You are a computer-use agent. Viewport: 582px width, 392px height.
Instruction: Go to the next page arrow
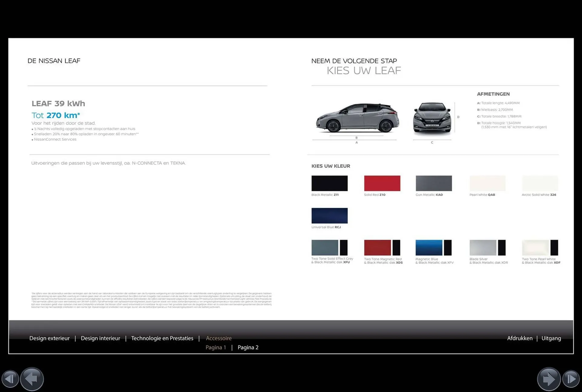[x=549, y=379]
